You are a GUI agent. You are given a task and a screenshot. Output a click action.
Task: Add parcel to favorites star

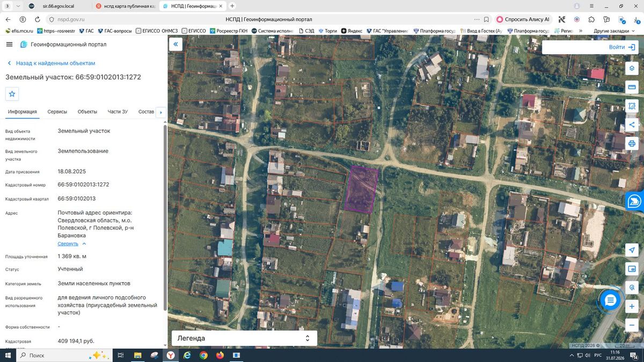[12, 94]
